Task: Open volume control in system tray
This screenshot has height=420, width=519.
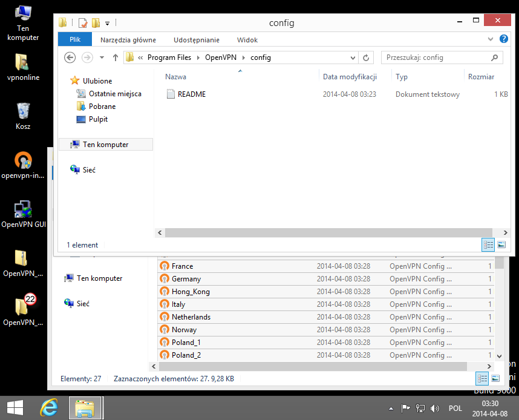Action: pyautogui.click(x=434, y=409)
